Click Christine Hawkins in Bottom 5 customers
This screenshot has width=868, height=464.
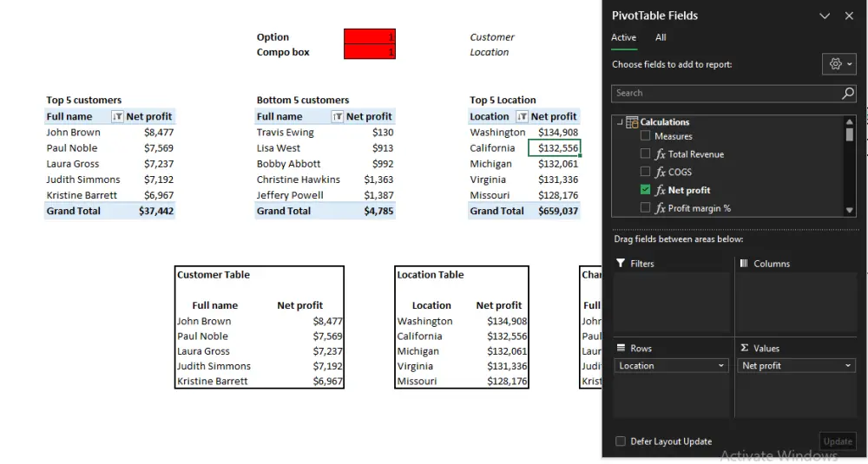[298, 180]
